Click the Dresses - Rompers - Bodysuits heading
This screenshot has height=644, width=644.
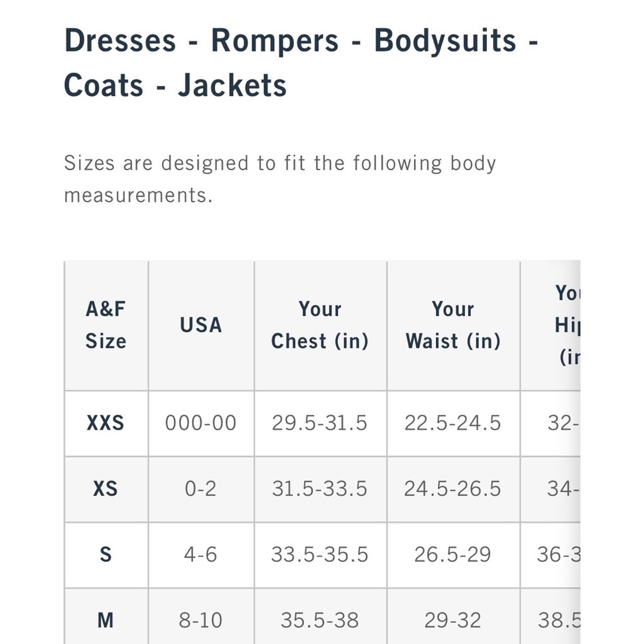click(x=301, y=62)
